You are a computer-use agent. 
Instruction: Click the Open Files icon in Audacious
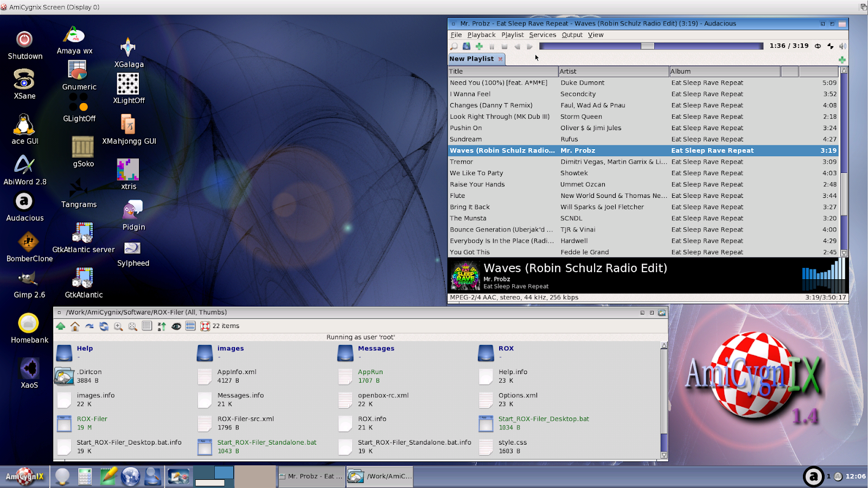tap(467, 47)
